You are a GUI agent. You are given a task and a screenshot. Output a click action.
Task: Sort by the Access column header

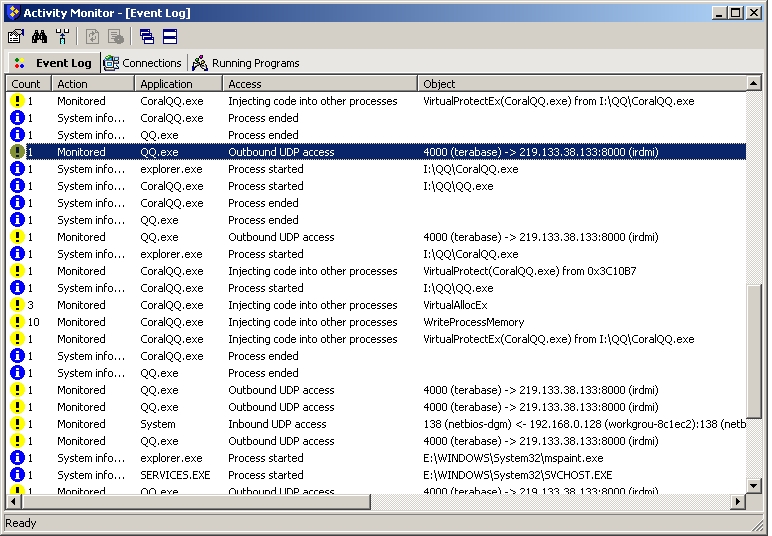click(x=320, y=84)
